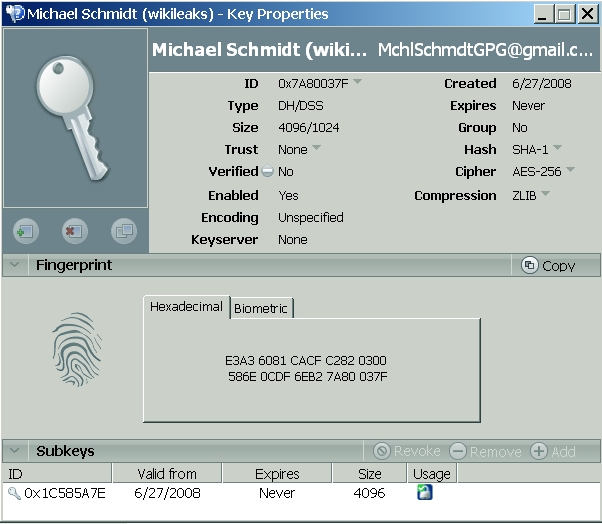This screenshot has height=524, width=602.
Task: Select subkey row 0x1C585A7E
Action: (x=301, y=493)
